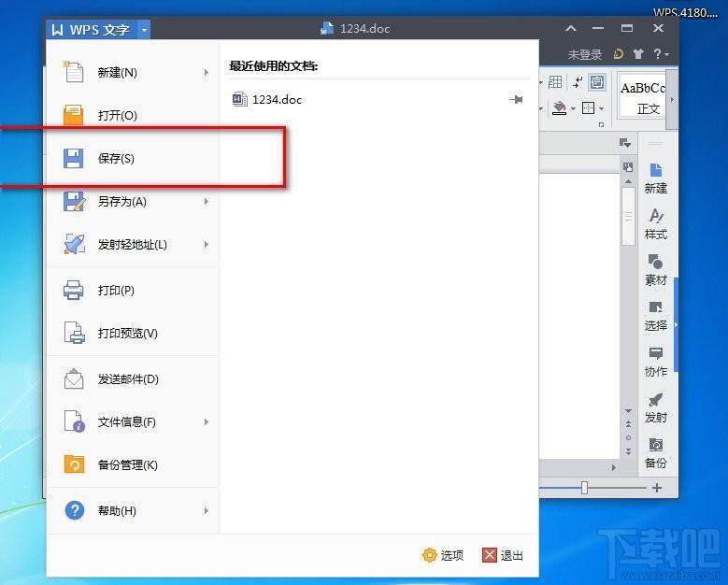Click the orange feedback icon beside 未登录
Screen dimensions: 728x585
tap(619, 54)
